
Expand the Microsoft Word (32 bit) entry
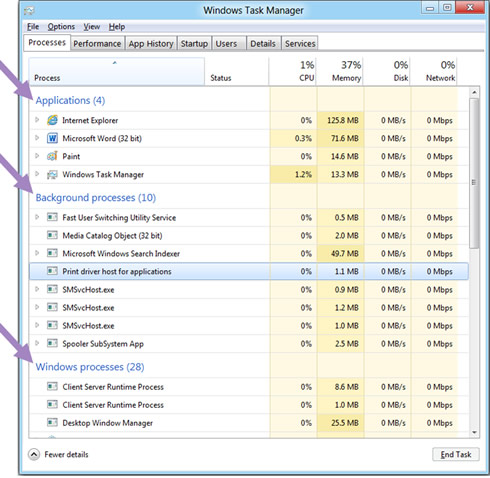point(37,138)
